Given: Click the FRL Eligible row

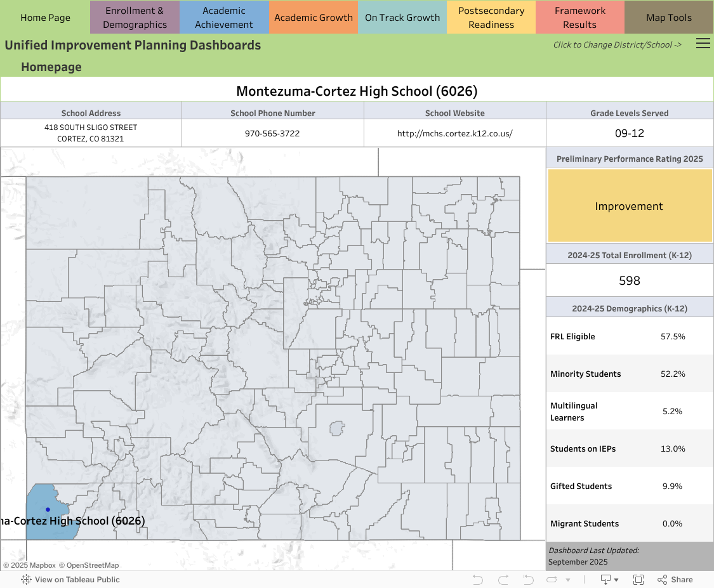Looking at the screenshot, I should coord(630,336).
